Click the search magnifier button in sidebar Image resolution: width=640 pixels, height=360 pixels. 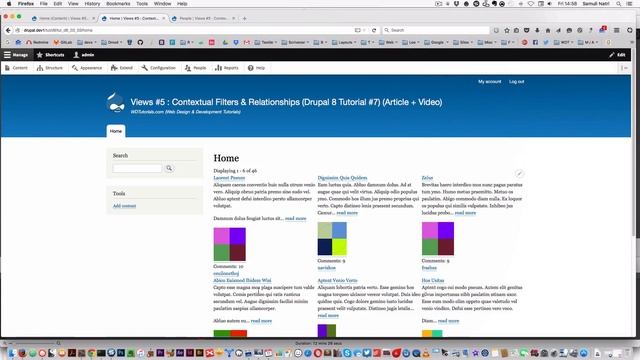[x=169, y=168]
